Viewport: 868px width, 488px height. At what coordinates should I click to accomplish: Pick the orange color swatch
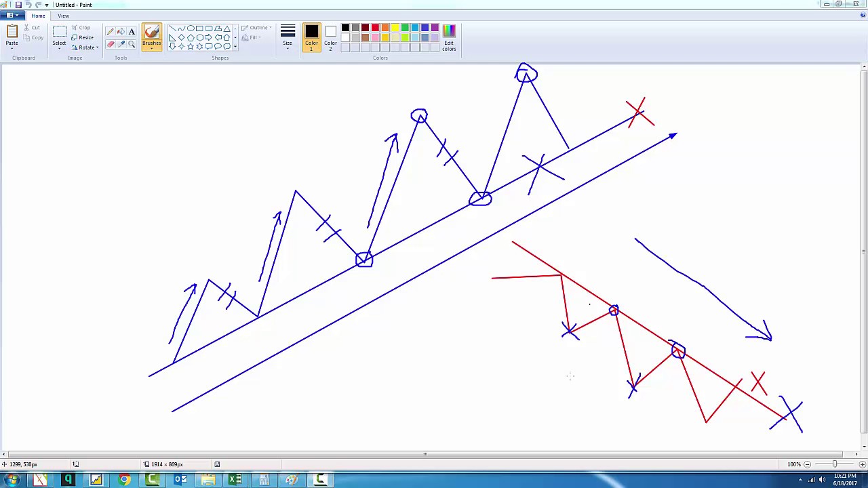(x=385, y=28)
